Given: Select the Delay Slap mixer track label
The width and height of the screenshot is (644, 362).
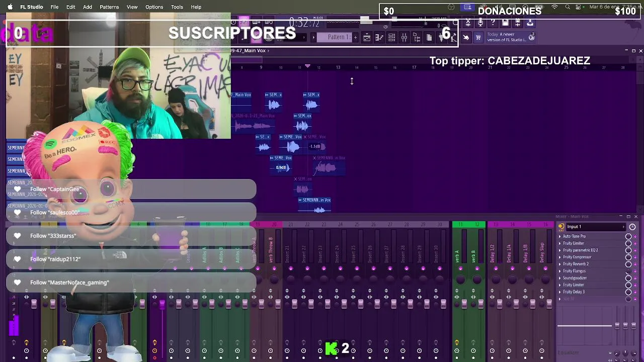Looking at the screenshot, I should tap(542, 252).
